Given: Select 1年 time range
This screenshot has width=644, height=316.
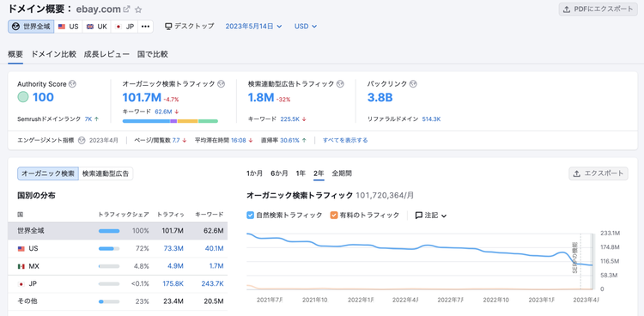Looking at the screenshot, I should 301,173.
